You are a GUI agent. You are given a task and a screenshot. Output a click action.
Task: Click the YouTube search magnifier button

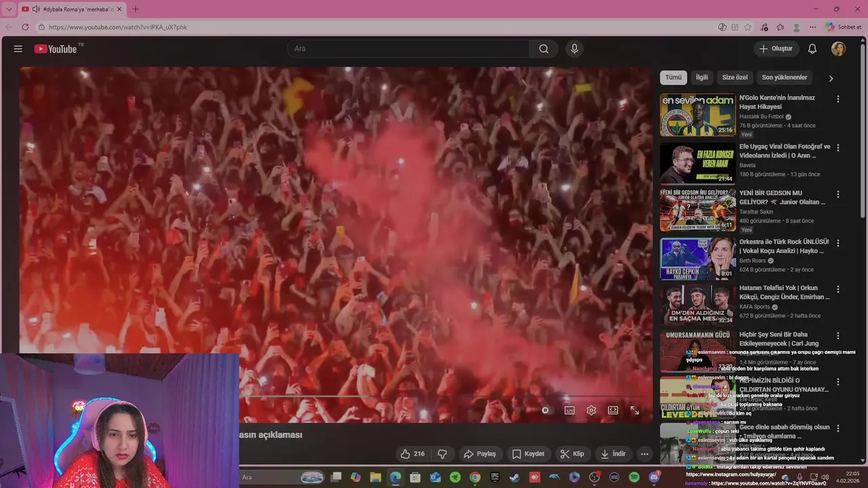[x=544, y=49]
